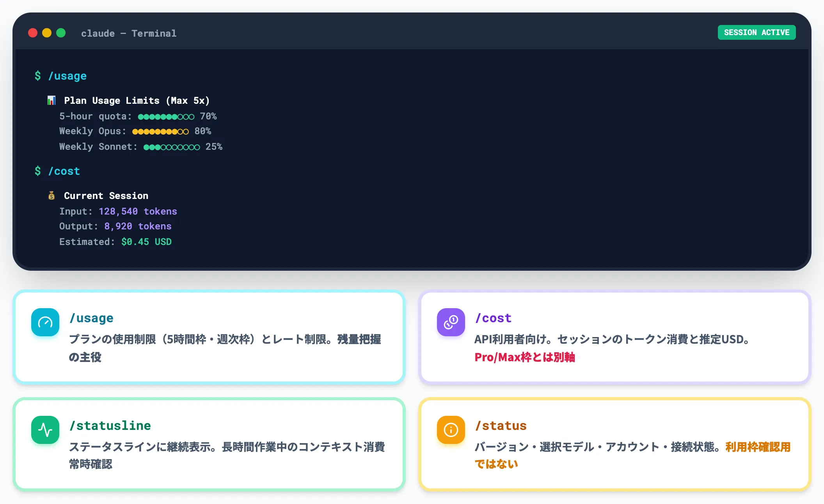Select the Weekly Sonnet progress dots

[172, 147]
